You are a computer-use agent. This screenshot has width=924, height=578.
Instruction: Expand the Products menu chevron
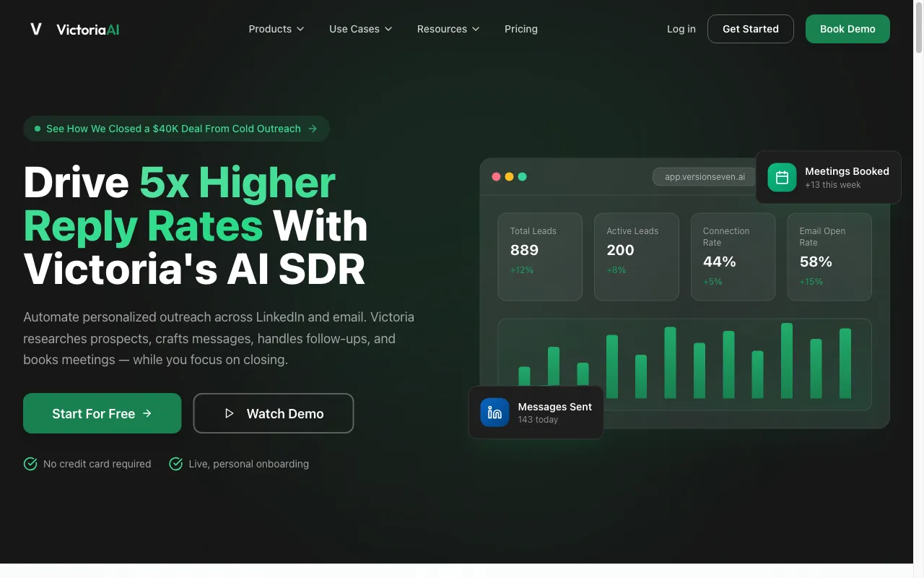coord(300,29)
